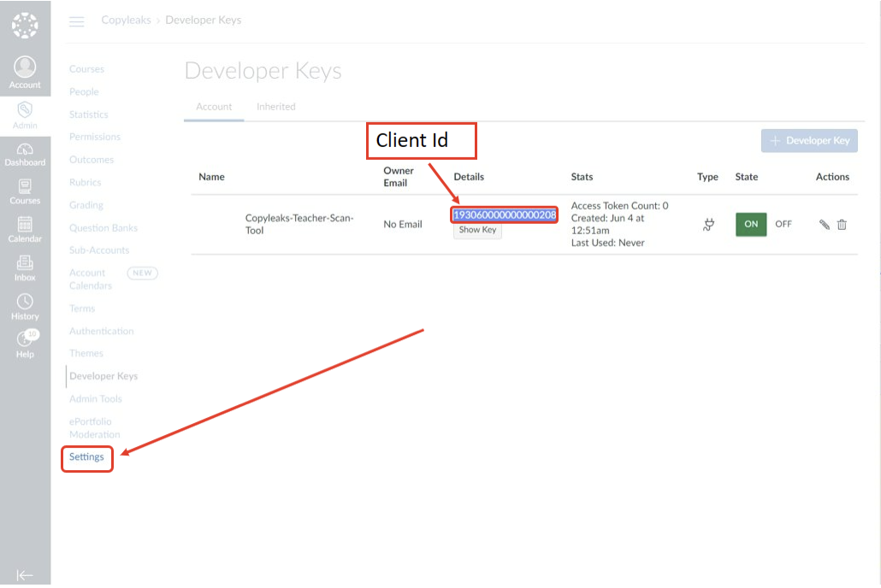Open Sub-Accounts menu item
The image size is (881, 588).
tap(99, 250)
